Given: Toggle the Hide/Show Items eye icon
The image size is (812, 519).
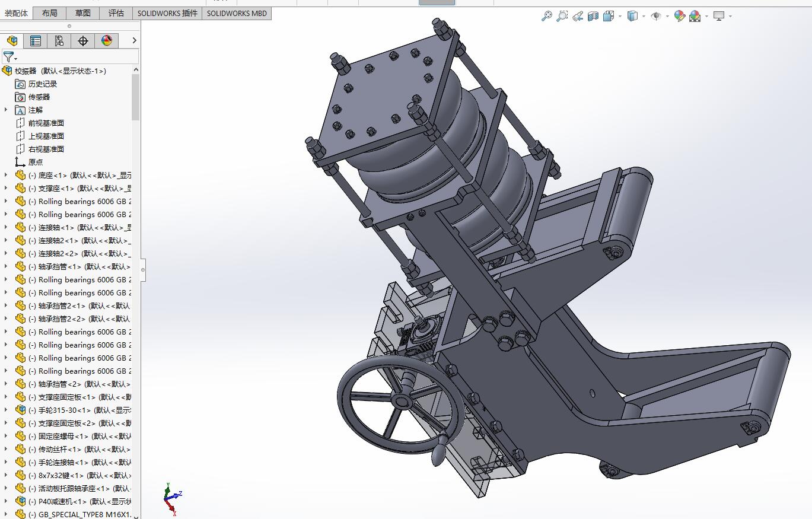Looking at the screenshot, I should pyautogui.click(x=656, y=16).
